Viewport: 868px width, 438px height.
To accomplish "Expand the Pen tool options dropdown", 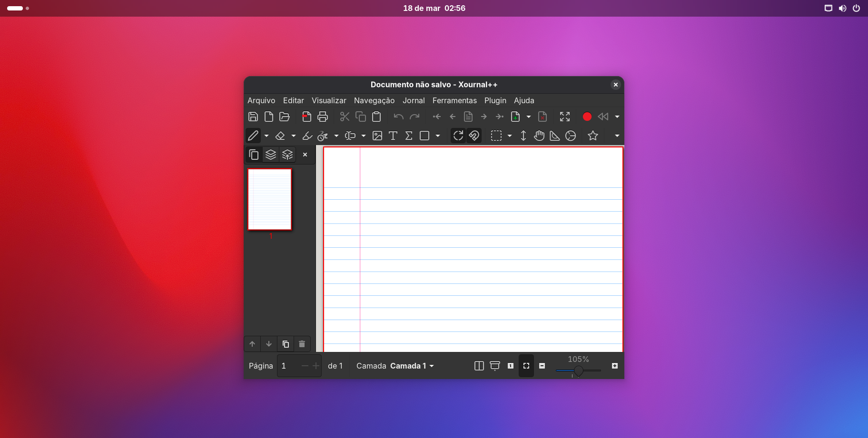I will point(266,136).
